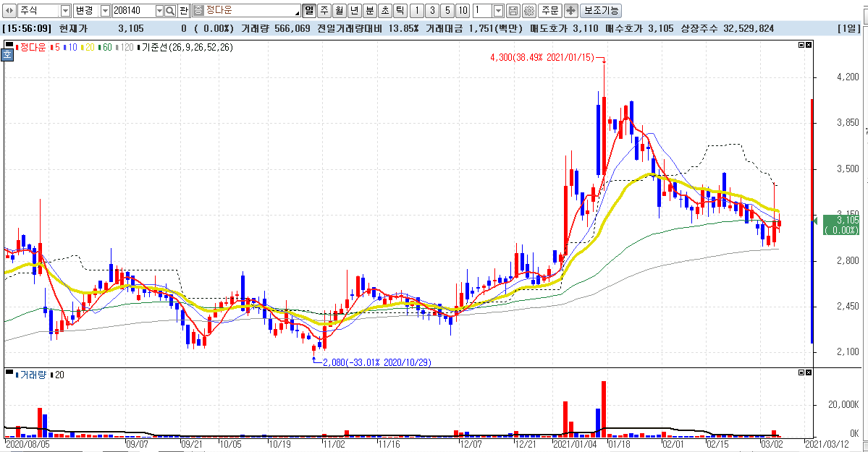Click the 주문 order button
868x452 pixels.
[x=550, y=11]
